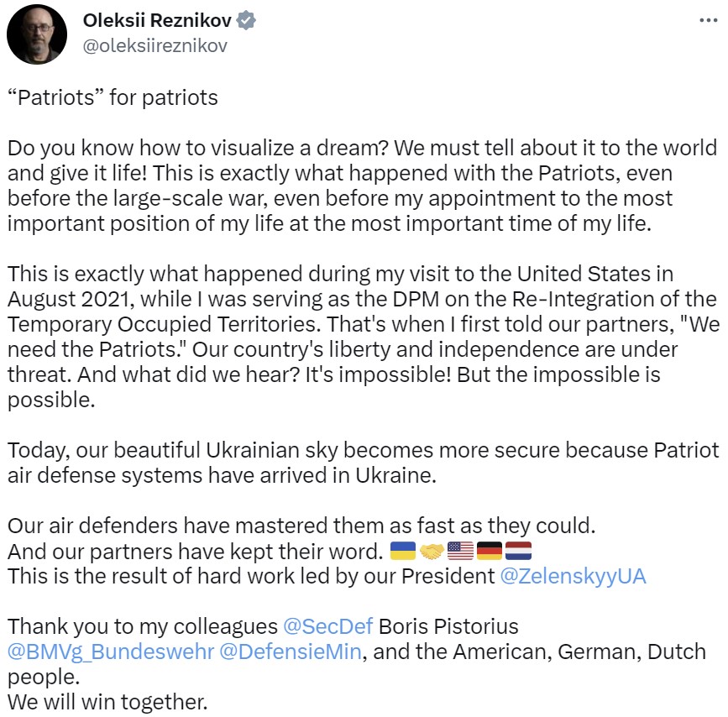Screen dimensions: 728x717
Task: Click the Ukrainian flag emoji
Action: (404, 552)
